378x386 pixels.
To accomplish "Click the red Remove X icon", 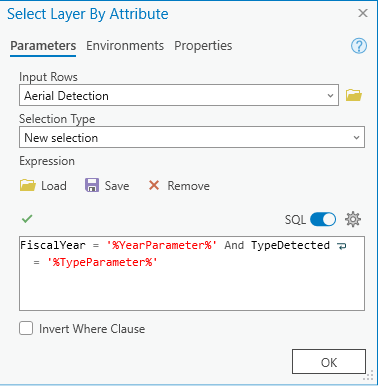I will (x=154, y=185).
